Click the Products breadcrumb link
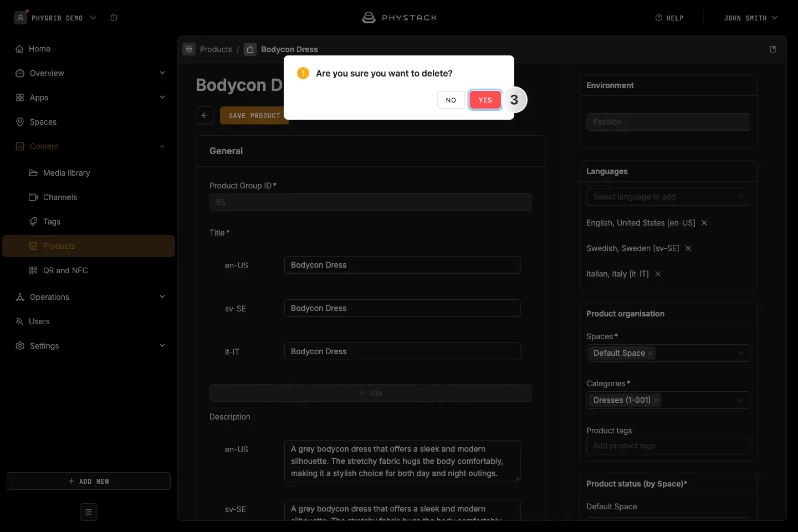798x532 pixels. (x=216, y=49)
